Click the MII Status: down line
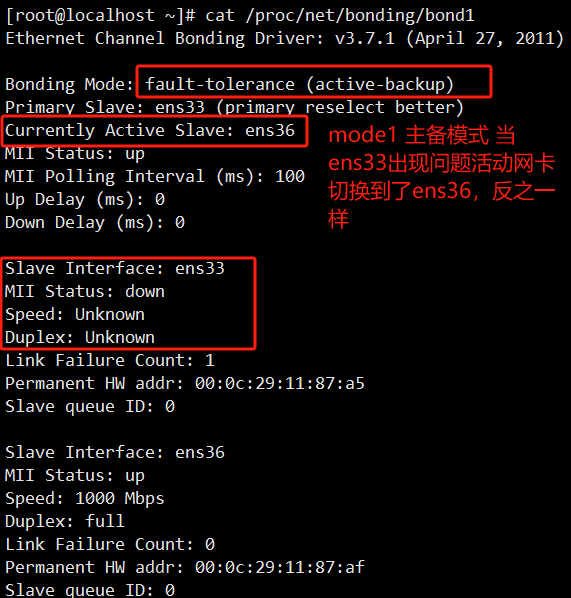 [85, 291]
